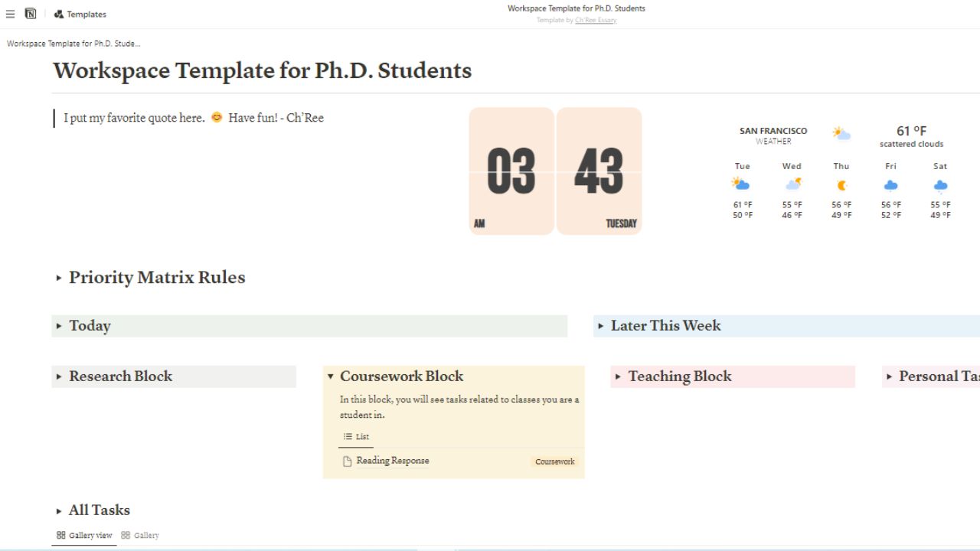Click the weather icon next to San Francisco
The width and height of the screenshot is (980, 551).
click(841, 133)
